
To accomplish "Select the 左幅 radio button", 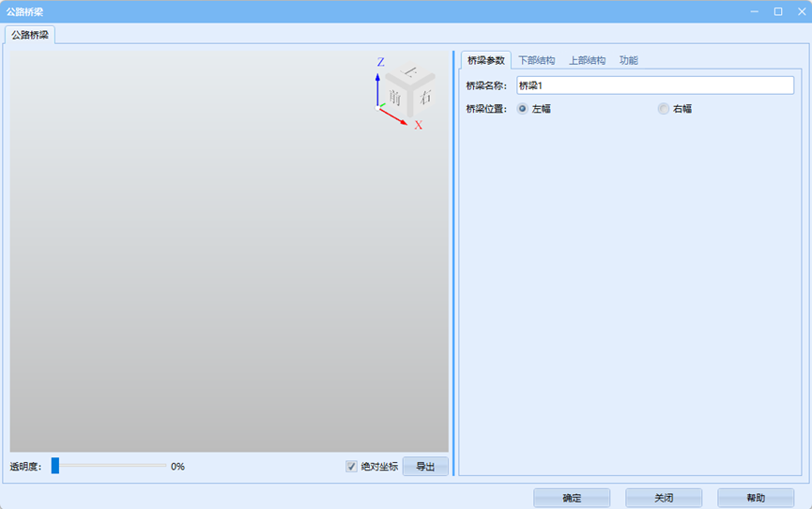I will pyautogui.click(x=523, y=109).
